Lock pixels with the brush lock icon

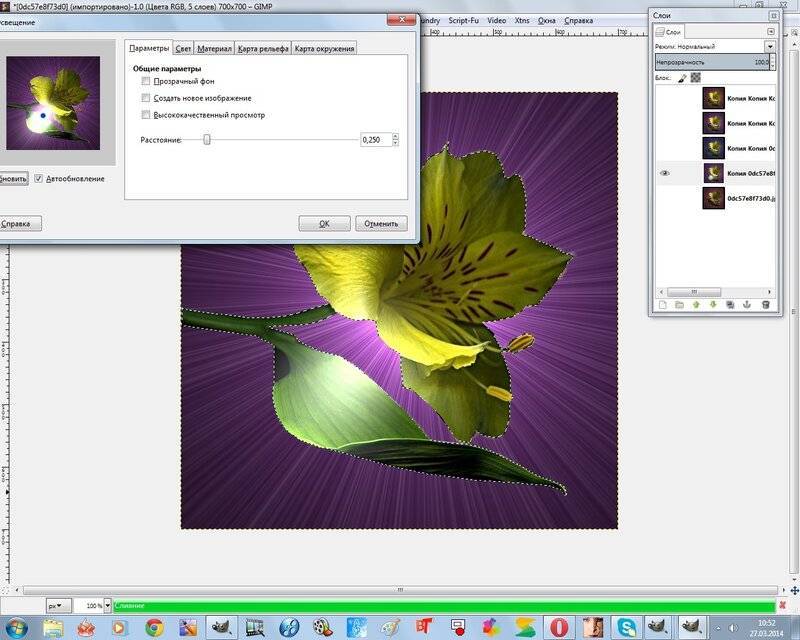coord(682,78)
